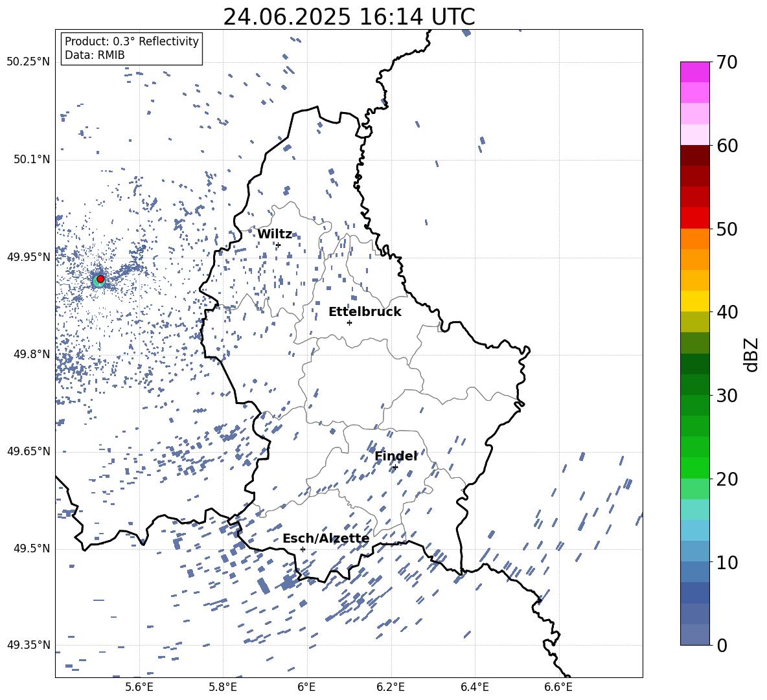Click the 49.65°N latitude label
This screenshot has height=700, width=767.
coord(28,451)
